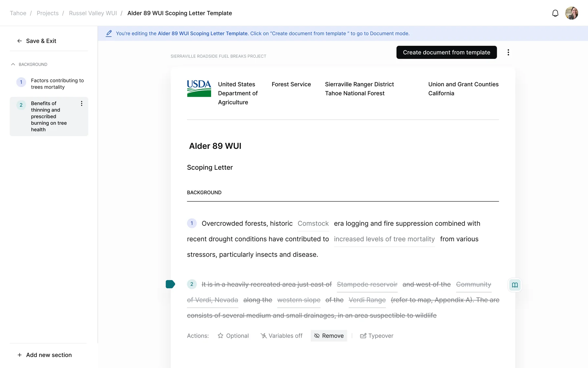Screen dimensions: 588x368
Task: Click United States Department of Agriculture text
Action: 238,93
